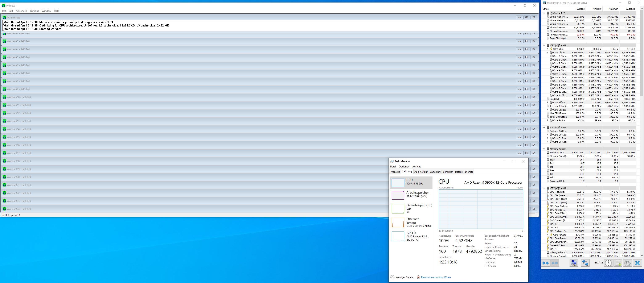Click HWiNFO expand columns arrows button
Viewport: 644px width, 283px height.
pos(546,263)
